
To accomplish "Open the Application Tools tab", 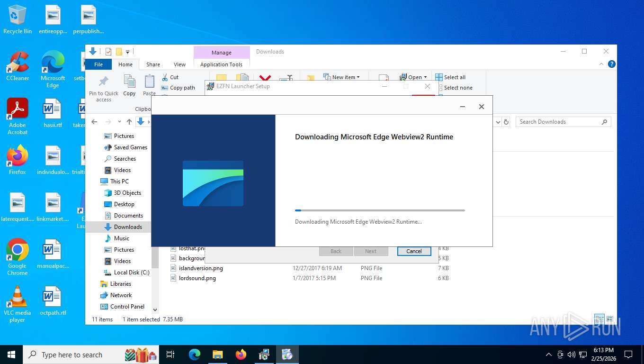I will click(x=221, y=64).
